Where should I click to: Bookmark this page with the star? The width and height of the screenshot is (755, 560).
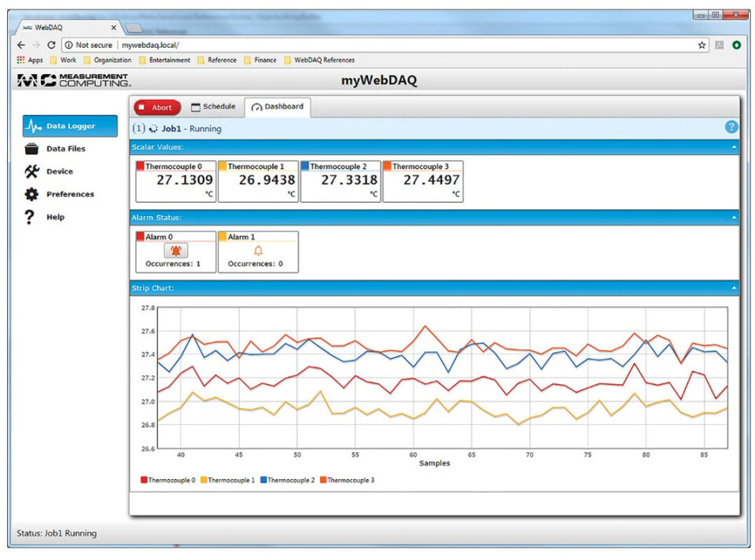click(x=702, y=45)
